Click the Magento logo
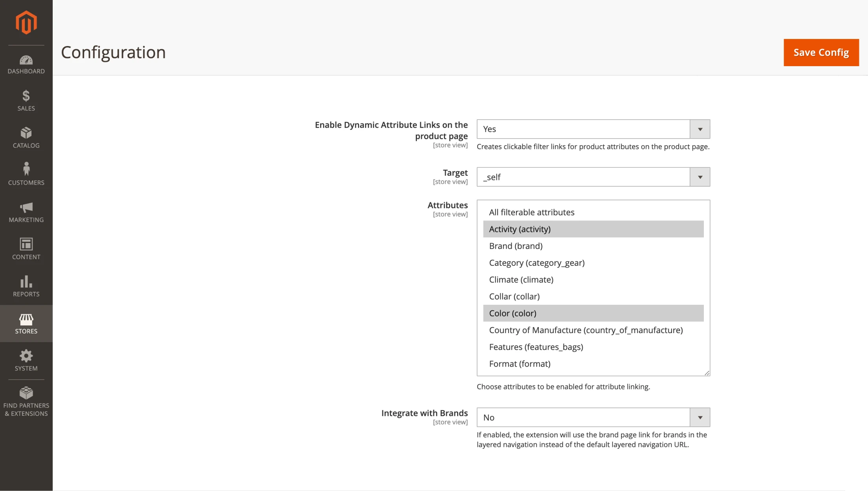This screenshot has height=491, width=868. point(26,22)
